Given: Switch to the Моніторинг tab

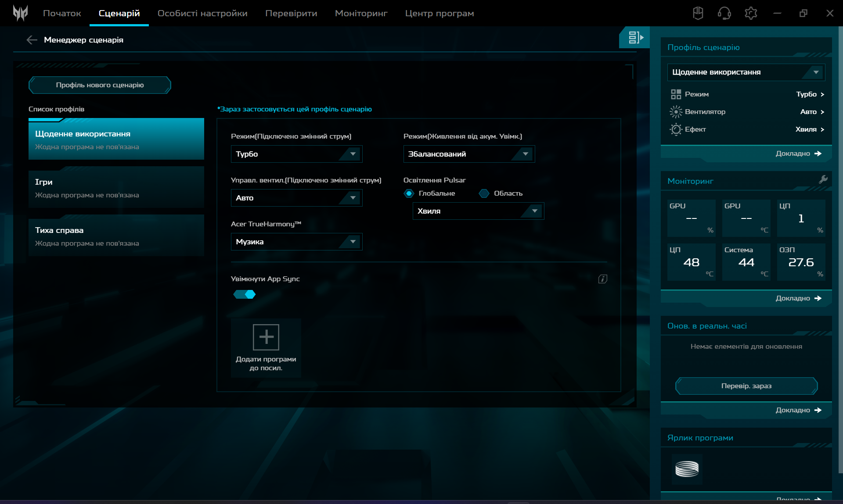Looking at the screenshot, I should (x=361, y=13).
